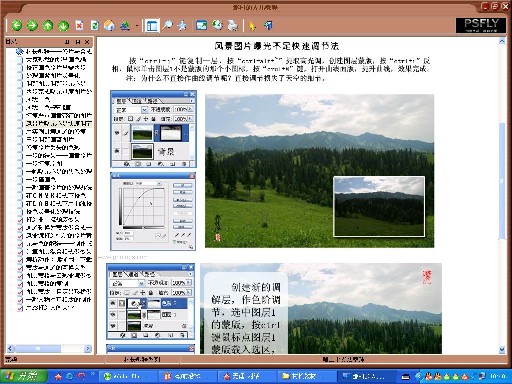Open search with the magnifier toolbar icon
This screenshot has width=512, height=384.
[167, 25]
